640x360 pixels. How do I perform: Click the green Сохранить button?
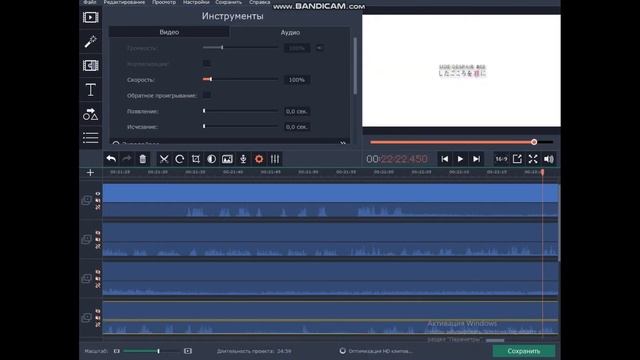coord(524,351)
